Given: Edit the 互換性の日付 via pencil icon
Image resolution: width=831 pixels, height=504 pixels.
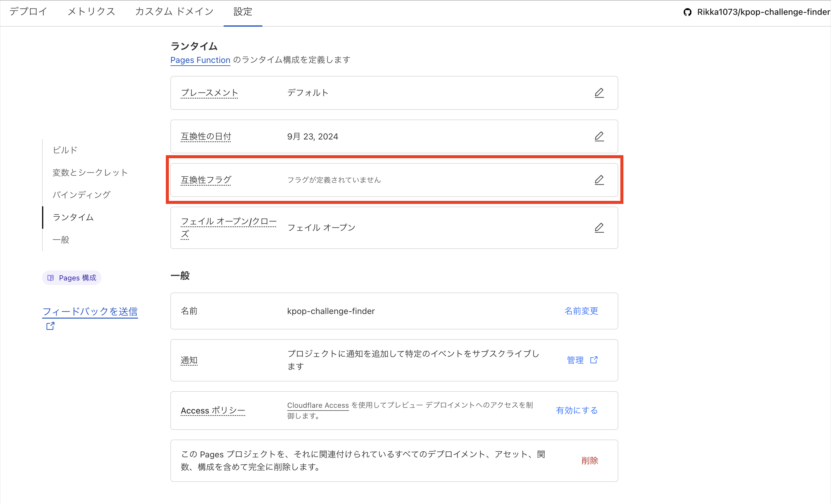Looking at the screenshot, I should pos(599,136).
